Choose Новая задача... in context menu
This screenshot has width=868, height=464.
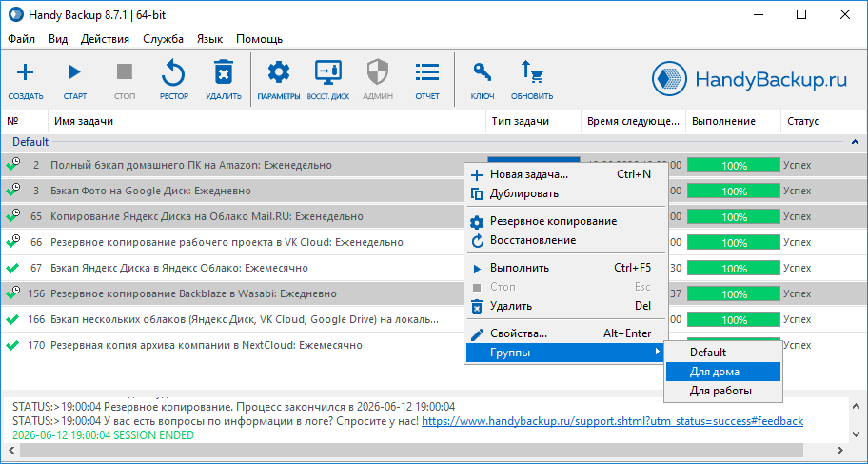click(x=565, y=174)
